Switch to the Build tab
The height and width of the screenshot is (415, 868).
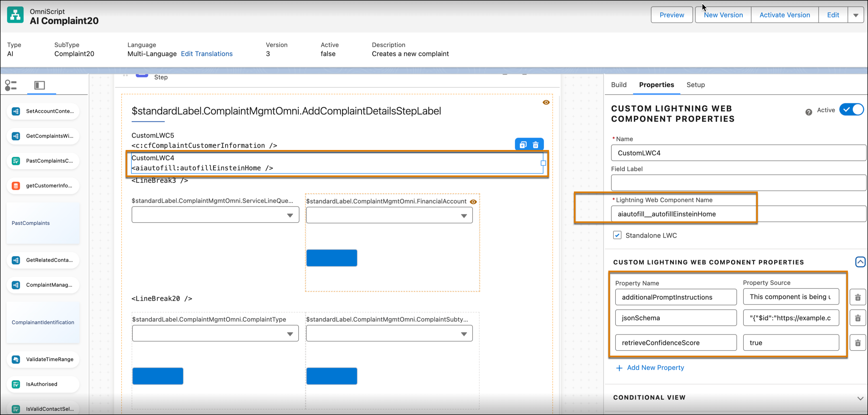619,85
